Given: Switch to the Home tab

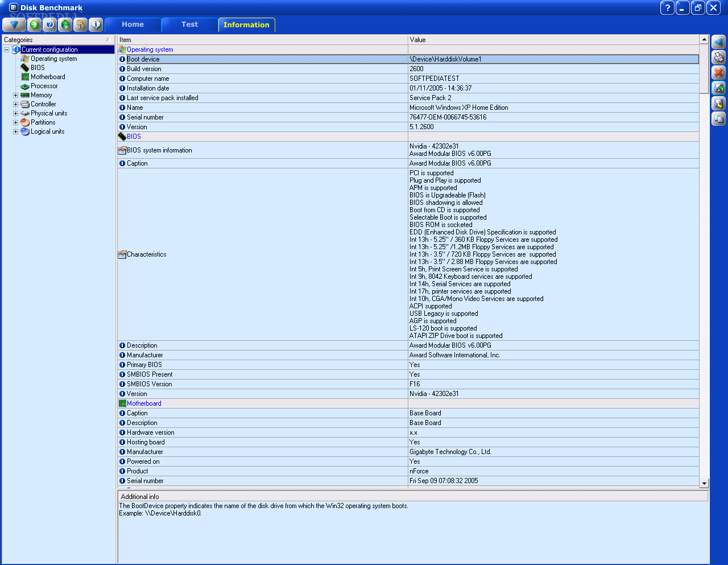Looking at the screenshot, I should click(x=133, y=24).
